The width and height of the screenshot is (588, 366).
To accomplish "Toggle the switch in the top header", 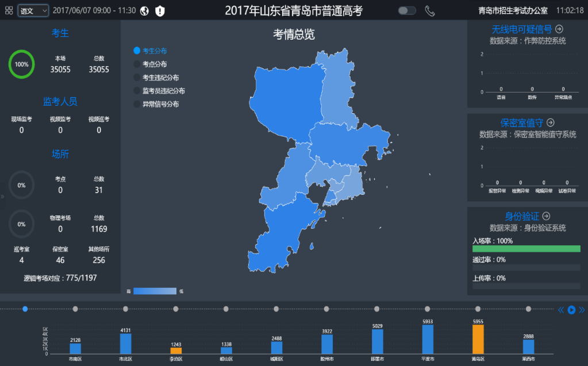I will [407, 10].
